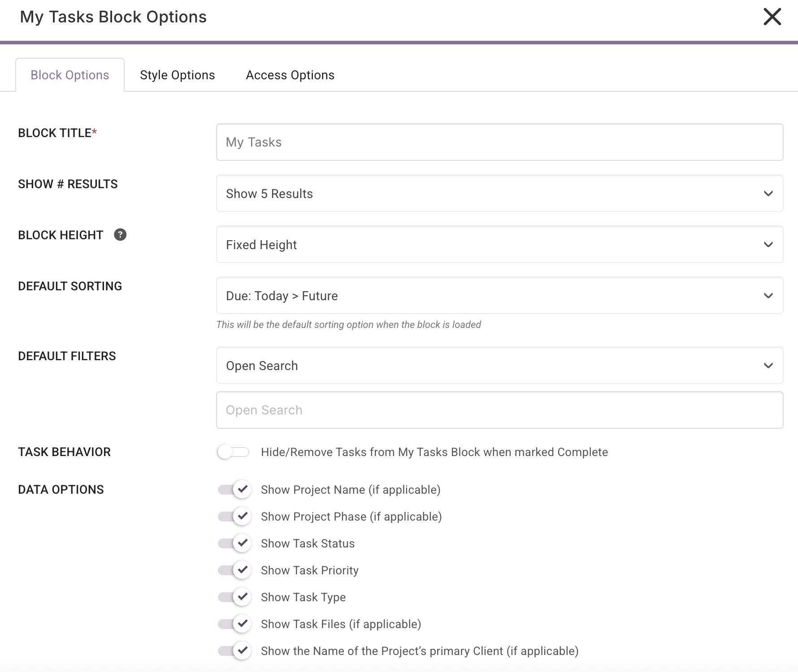Click the Show Task Status label text

(308, 543)
